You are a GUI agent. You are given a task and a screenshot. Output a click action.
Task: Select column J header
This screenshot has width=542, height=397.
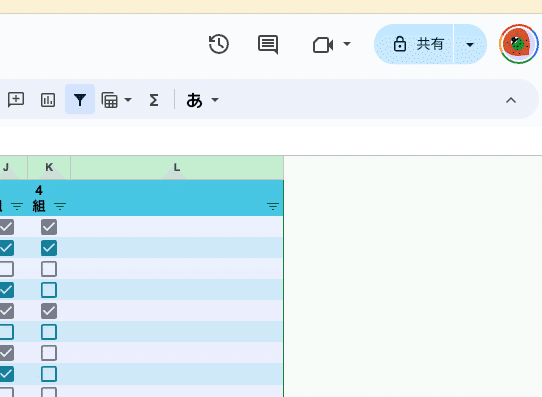(x=13, y=168)
